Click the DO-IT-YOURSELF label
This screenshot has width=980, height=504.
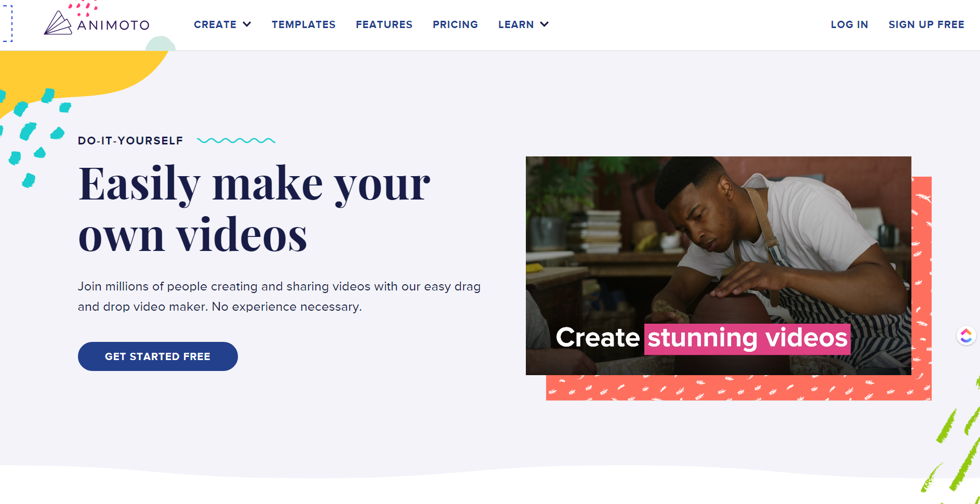(x=130, y=140)
